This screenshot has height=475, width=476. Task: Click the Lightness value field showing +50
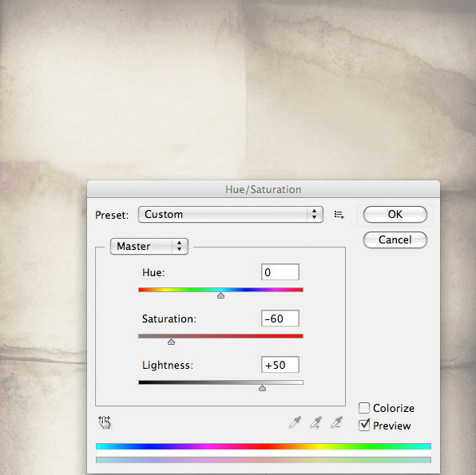pyautogui.click(x=280, y=365)
